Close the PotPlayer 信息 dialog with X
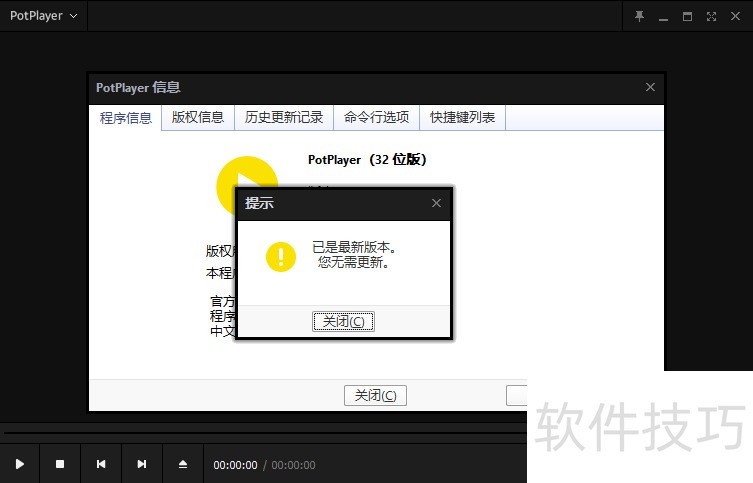Viewport: 753px width, 483px height. click(650, 87)
